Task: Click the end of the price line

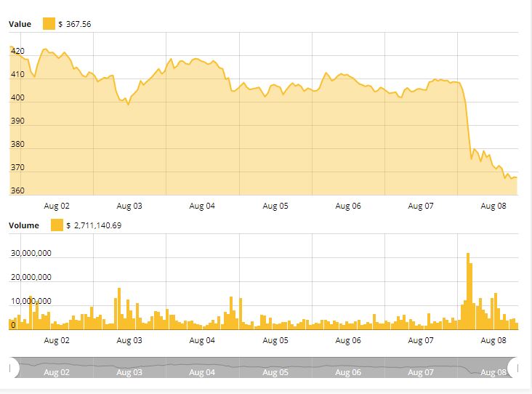Action: [516, 177]
